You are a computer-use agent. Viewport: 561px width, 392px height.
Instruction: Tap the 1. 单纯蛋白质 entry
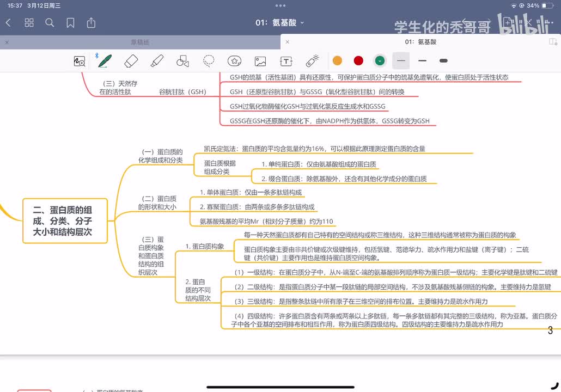[319, 164]
